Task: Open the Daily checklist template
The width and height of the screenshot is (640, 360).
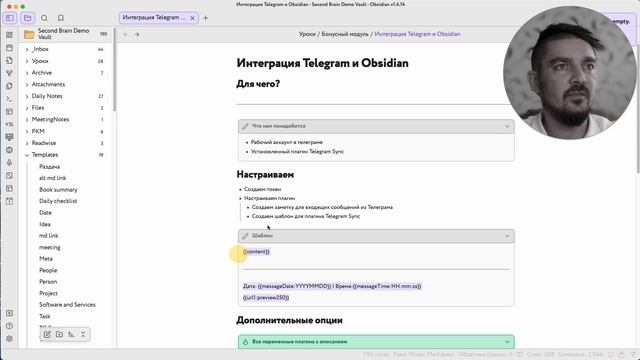Action: point(58,201)
